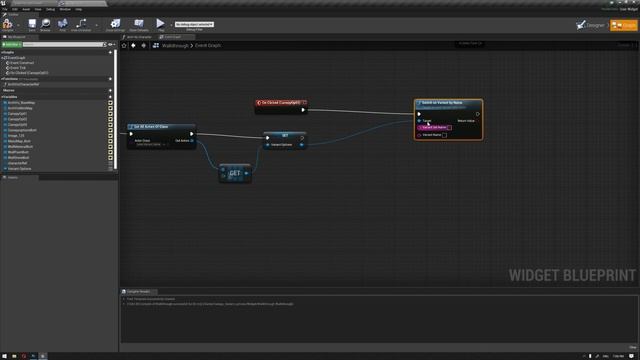Open the File menu
Screen dimensions: 640x360
click(x=5, y=9)
